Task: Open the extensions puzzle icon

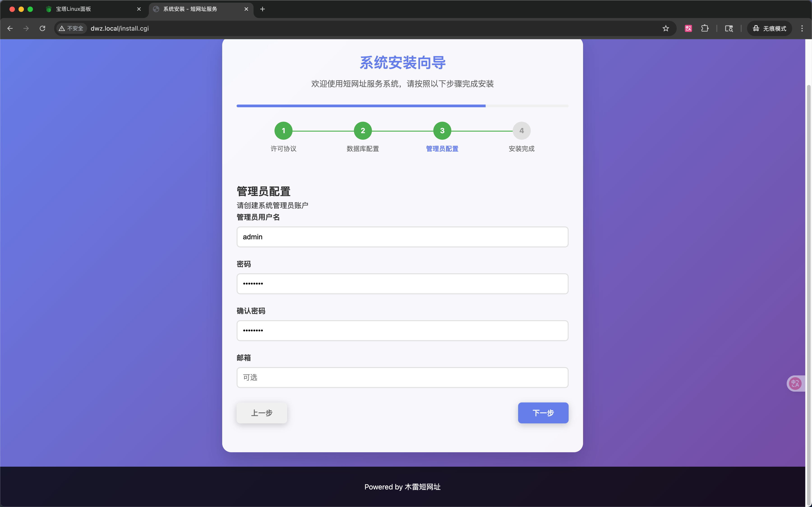Action: tap(705, 28)
